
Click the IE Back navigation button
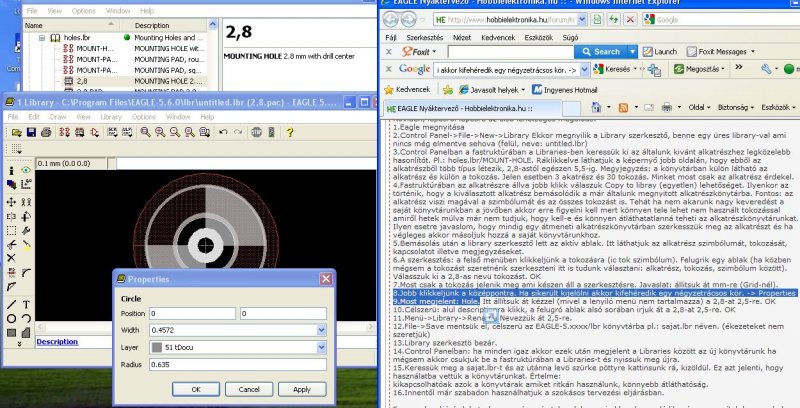[x=390, y=19]
